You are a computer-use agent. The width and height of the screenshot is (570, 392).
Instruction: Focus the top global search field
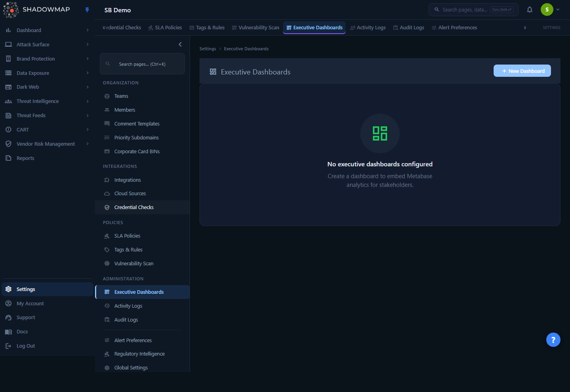[x=473, y=10]
